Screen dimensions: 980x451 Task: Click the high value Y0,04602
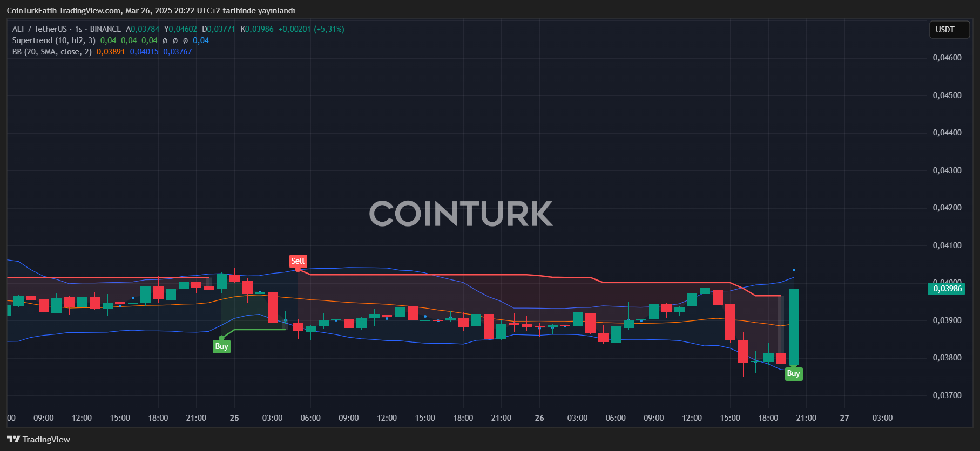[181, 29]
